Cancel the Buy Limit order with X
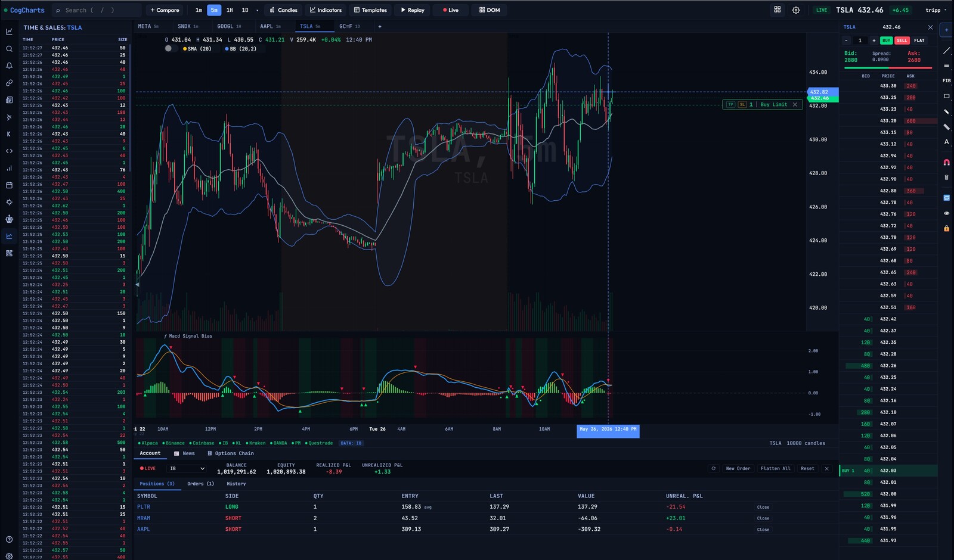Image resolution: width=954 pixels, height=560 pixels. (x=795, y=104)
